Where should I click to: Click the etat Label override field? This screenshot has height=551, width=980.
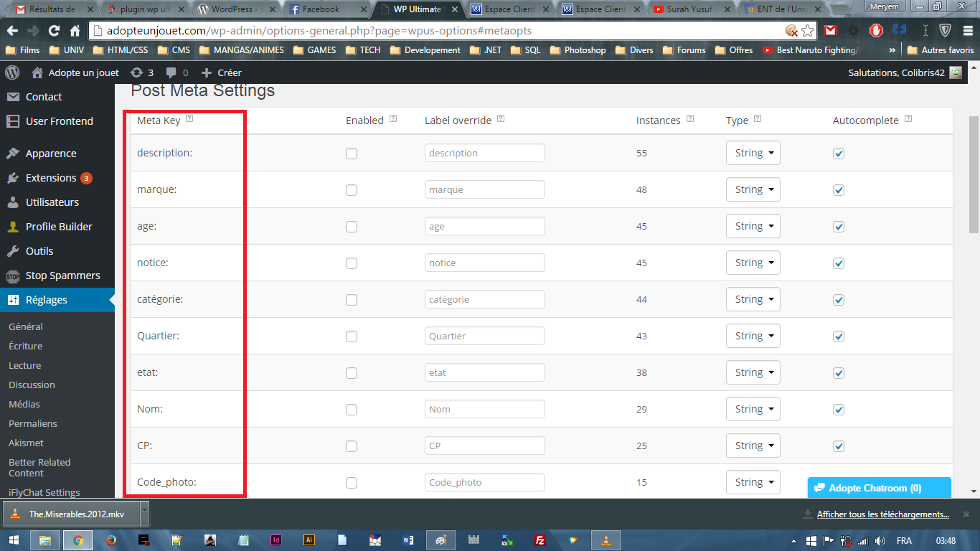tap(485, 372)
